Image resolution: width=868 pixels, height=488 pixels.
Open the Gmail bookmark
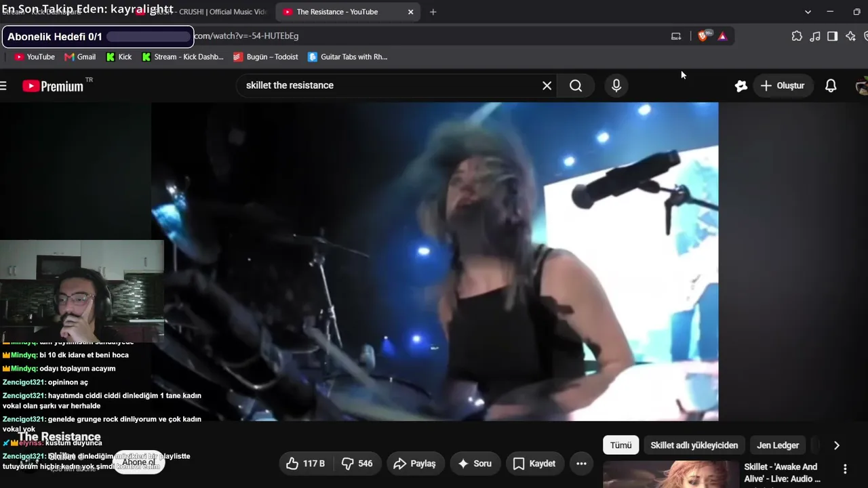80,57
